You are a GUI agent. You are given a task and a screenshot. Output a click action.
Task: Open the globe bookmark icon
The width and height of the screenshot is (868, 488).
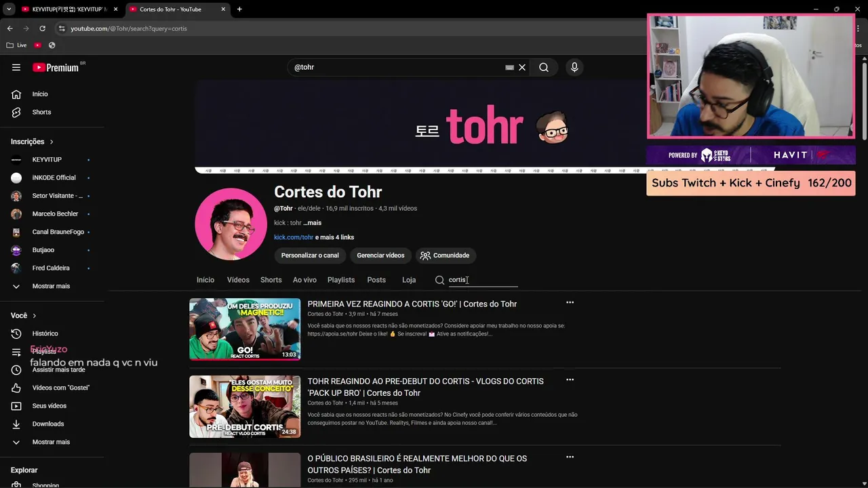[52, 45]
